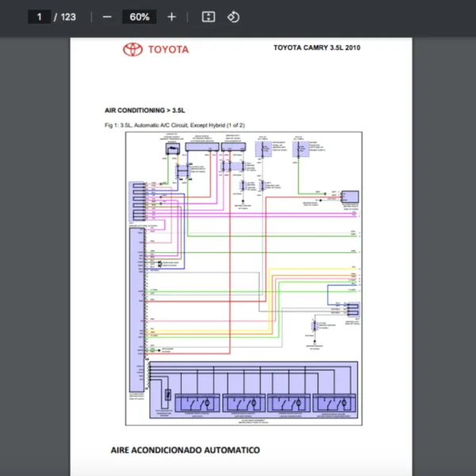This screenshot has height=476, width=476.
Task: Click the total page count 123
Action: 68,17
